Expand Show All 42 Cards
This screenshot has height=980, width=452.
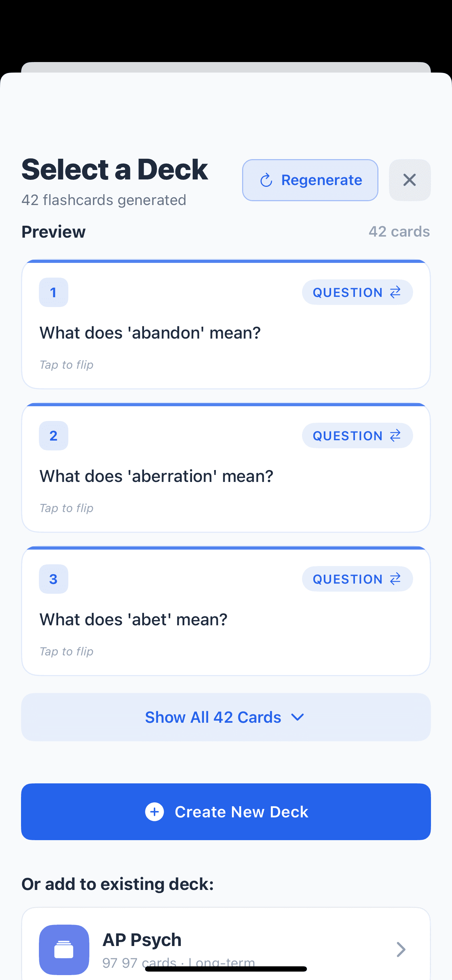(x=226, y=717)
